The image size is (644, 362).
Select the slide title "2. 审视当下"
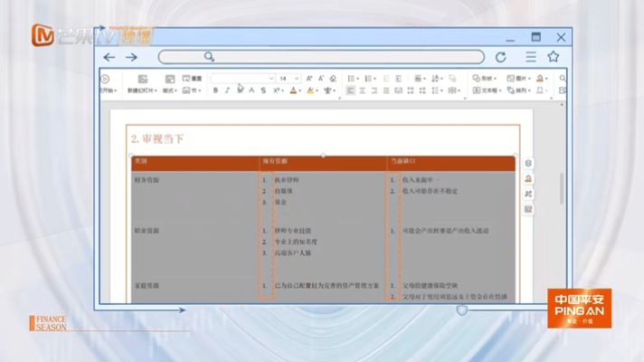tap(157, 138)
